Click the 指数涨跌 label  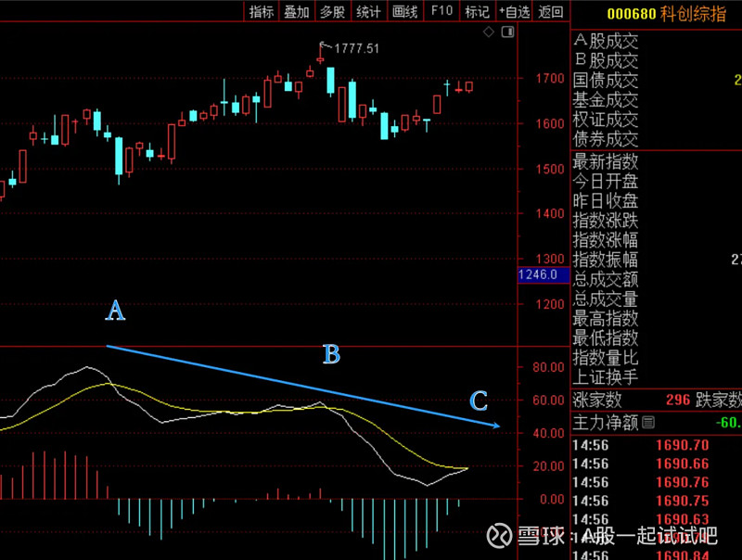[x=606, y=221]
